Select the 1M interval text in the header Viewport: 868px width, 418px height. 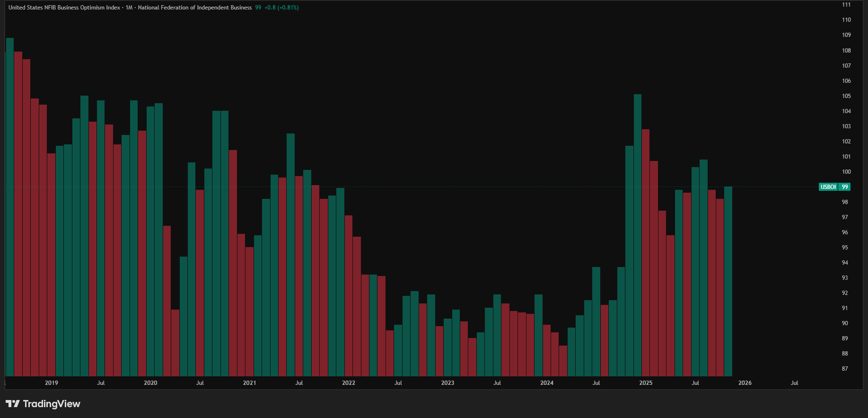click(129, 8)
